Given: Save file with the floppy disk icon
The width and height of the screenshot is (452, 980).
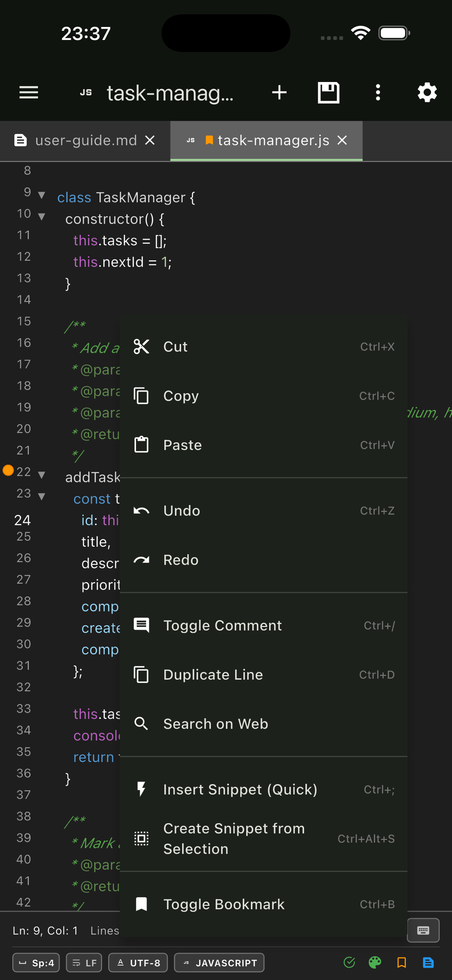Looking at the screenshot, I should 328,93.
